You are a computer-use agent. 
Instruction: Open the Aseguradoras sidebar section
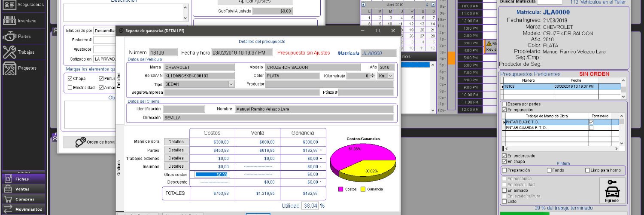coord(23,5)
